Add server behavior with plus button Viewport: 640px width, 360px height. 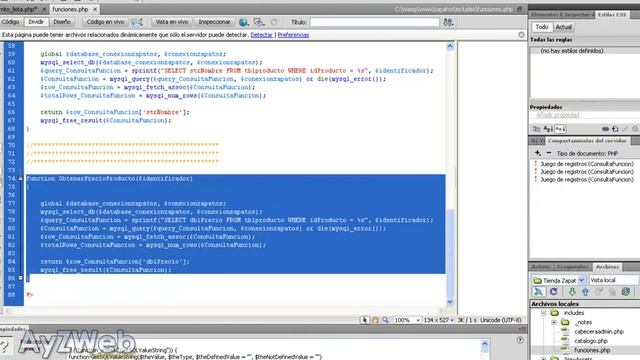pos(538,153)
